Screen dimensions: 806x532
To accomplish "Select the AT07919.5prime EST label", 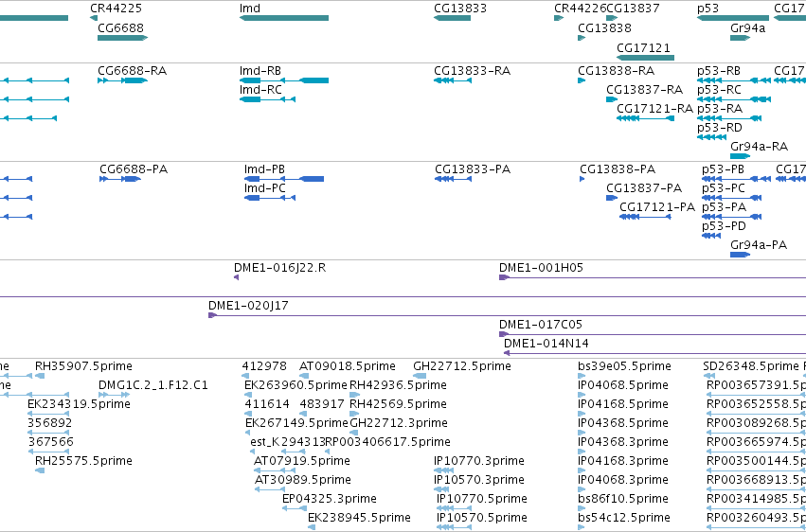I will coord(302,461).
